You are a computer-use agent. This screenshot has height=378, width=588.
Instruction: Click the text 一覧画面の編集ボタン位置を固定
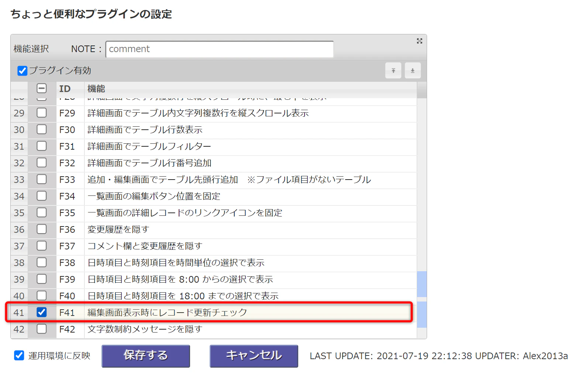click(154, 196)
